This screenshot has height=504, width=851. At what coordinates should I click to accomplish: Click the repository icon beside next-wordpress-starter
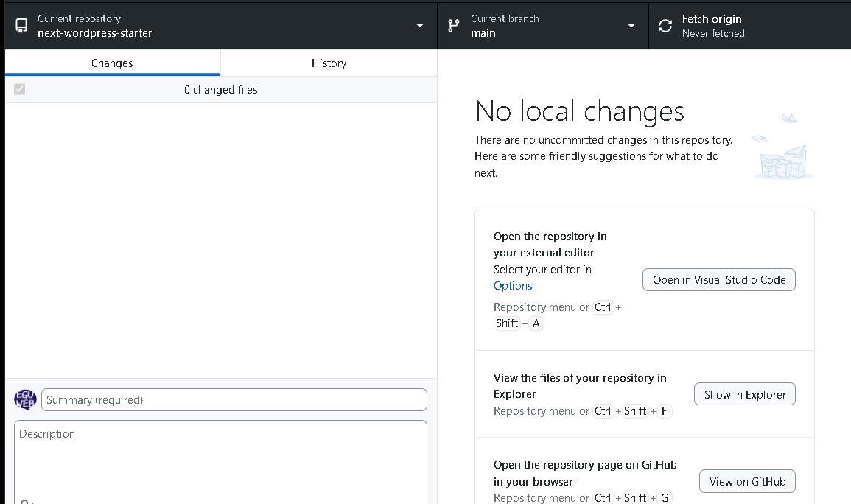(21, 26)
